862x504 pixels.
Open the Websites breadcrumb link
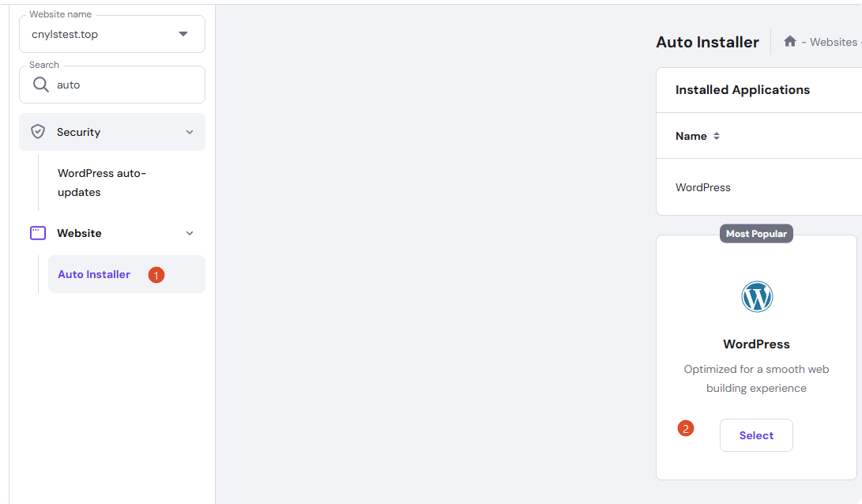[x=834, y=42]
